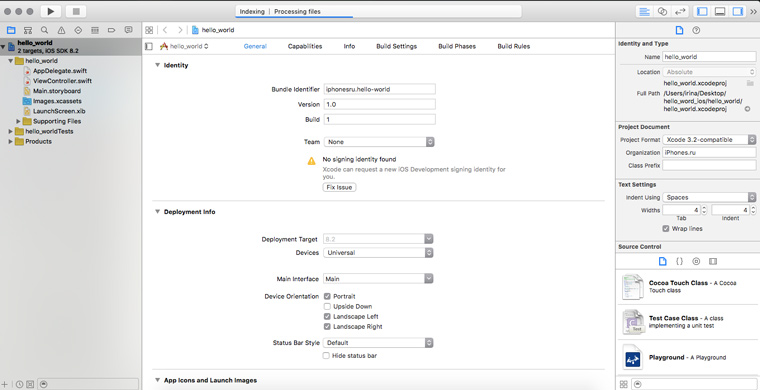Image resolution: width=760 pixels, height=390 pixels.
Task: Switch to the Assistant editor
Action: (x=663, y=12)
